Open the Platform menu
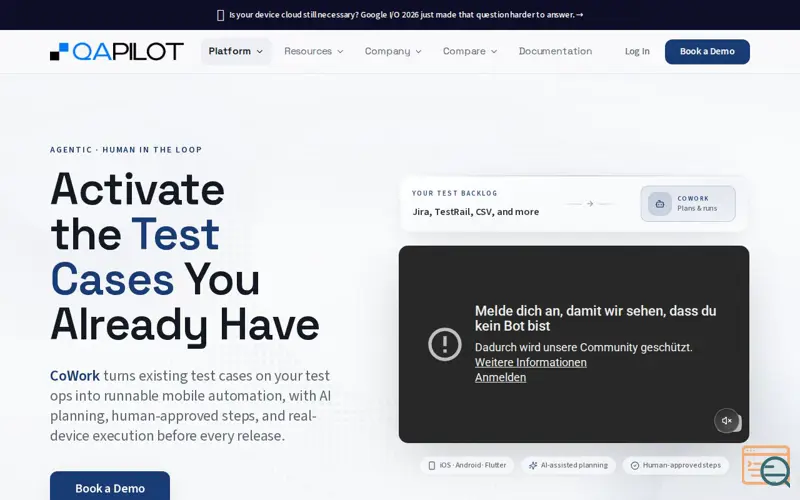This screenshot has width=800, height=500. coord(236,52)
